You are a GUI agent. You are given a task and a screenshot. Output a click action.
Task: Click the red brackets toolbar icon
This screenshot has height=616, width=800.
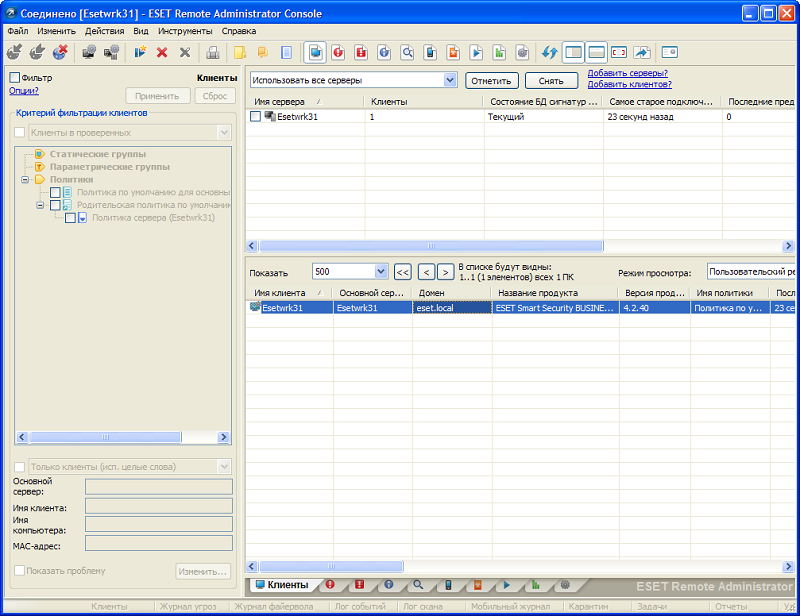coord(619,52)
